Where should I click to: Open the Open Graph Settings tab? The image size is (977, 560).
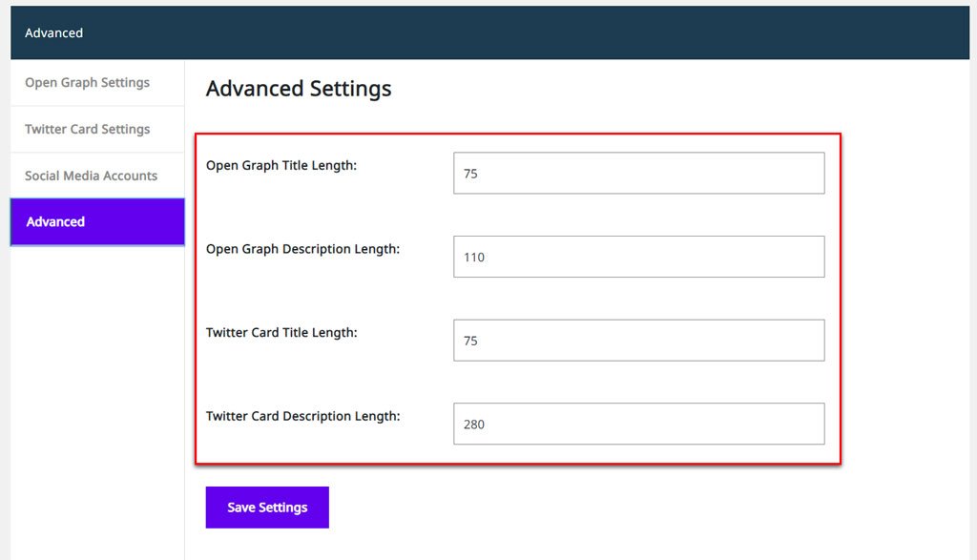(97, 83)
